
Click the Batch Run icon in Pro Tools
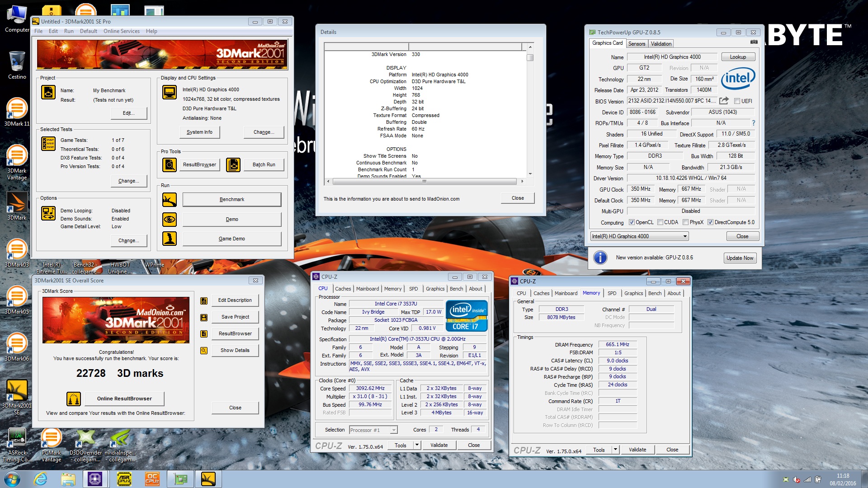coord(233,165)
